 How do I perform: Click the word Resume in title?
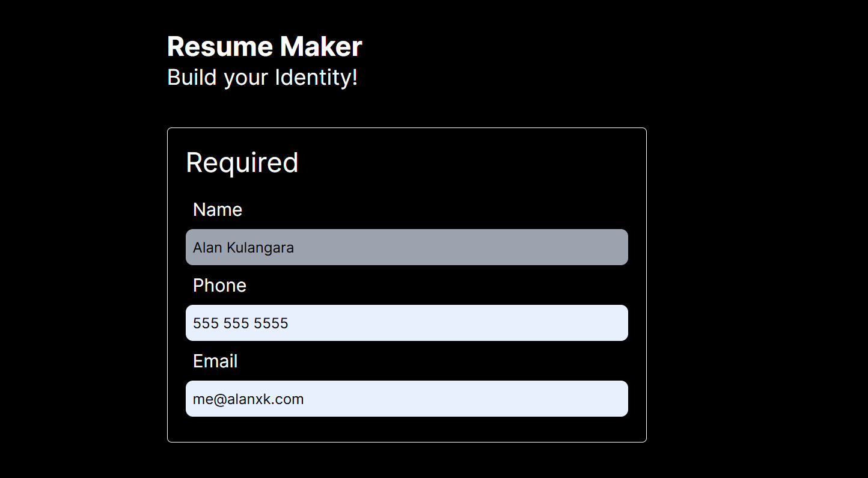220,47
